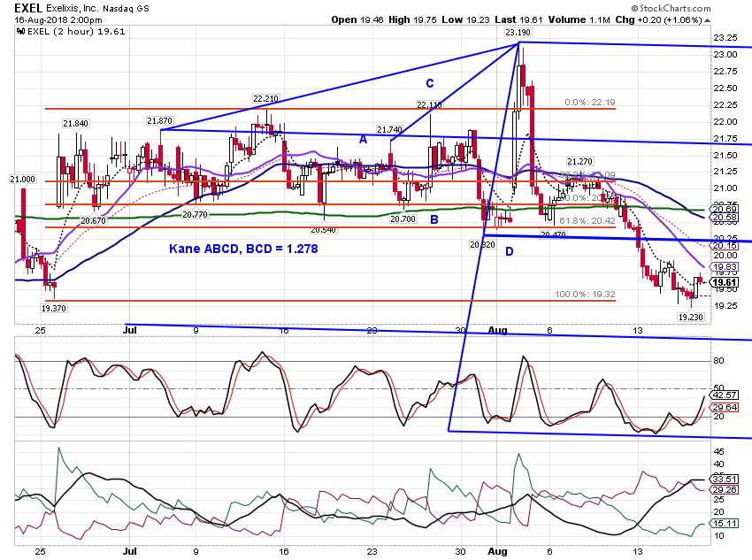This screenshot has width=752, height=560.
Task: Select the 16-Aug-2018 2:00pm timestamp
Action: 58,20
